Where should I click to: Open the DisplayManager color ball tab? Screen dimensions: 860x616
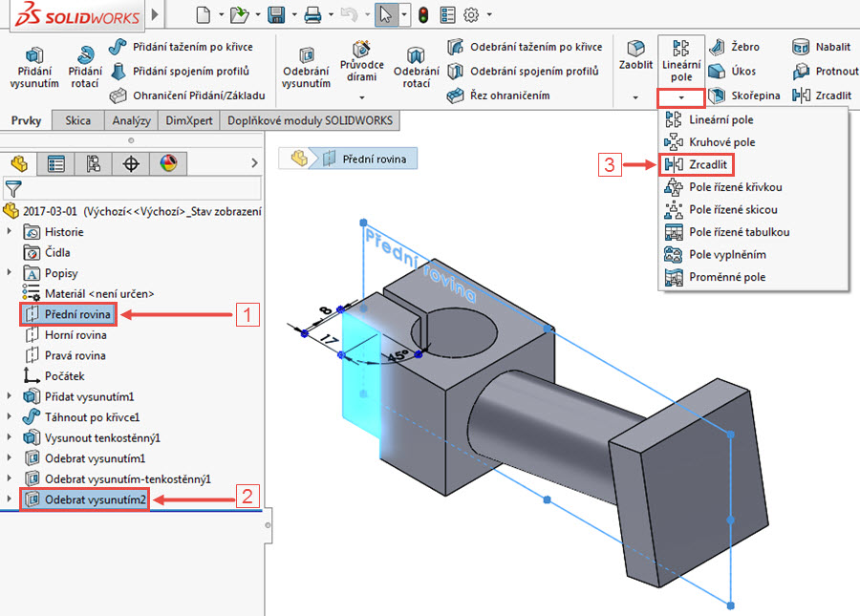click(x=168, y=163)
